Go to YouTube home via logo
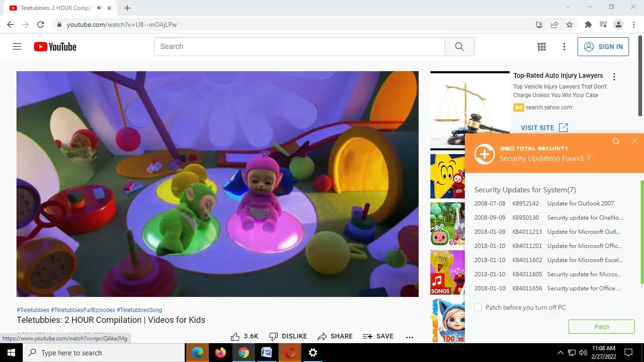This screenshot has height=362, width=644. tap(55, 47)
